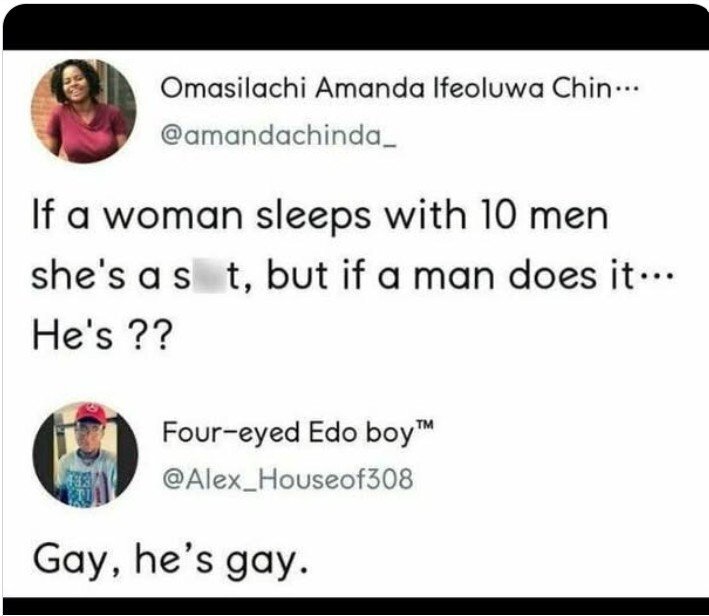Open the @amandachinda_ handle
The width and height of the screenshot is (709, 616).
(279, 135)
